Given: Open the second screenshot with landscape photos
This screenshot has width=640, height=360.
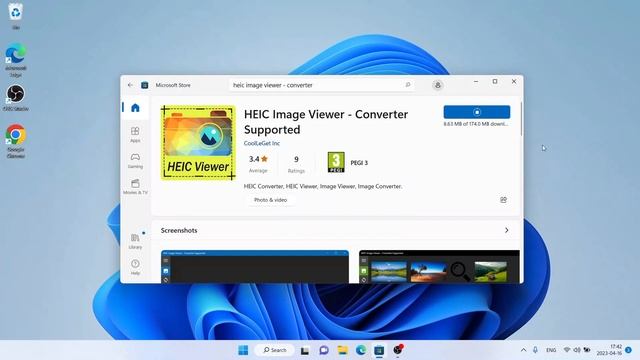Looking at the screenshot, I should point(439,267).
